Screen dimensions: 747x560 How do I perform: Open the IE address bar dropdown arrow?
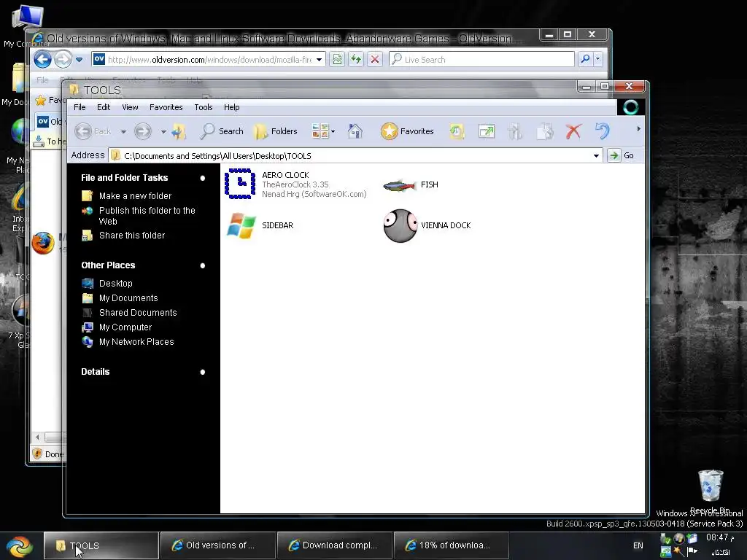tap(320, 60)
